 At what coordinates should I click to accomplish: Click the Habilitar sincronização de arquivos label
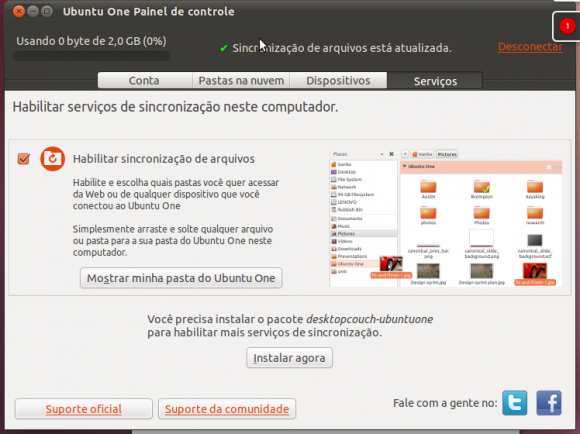(x=163, y=159)
